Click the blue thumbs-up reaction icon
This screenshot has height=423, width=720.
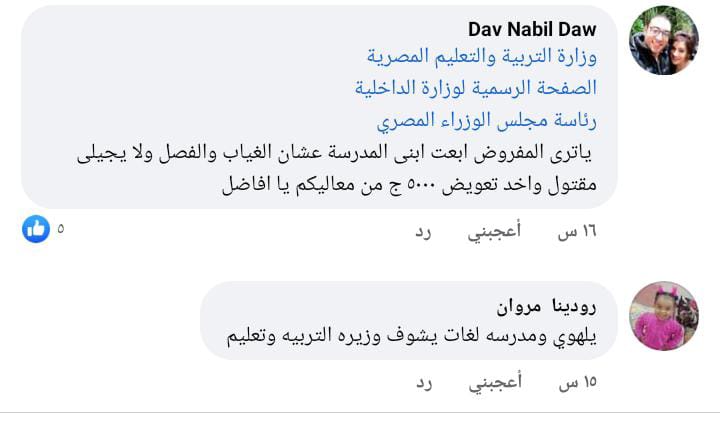click(x=36, y=229)
